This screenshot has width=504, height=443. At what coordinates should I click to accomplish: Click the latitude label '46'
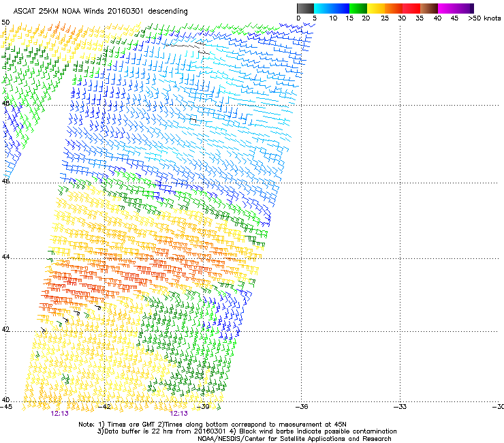5,181
